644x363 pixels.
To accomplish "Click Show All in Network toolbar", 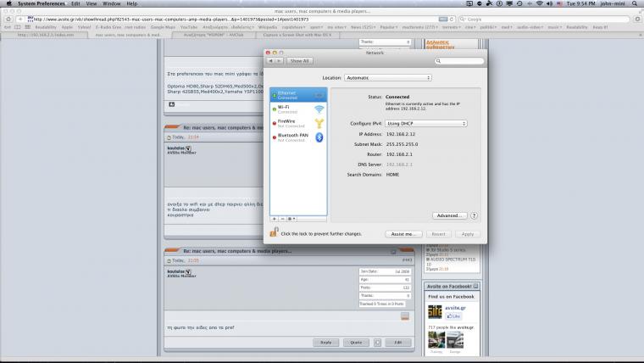I will point(300,61).
